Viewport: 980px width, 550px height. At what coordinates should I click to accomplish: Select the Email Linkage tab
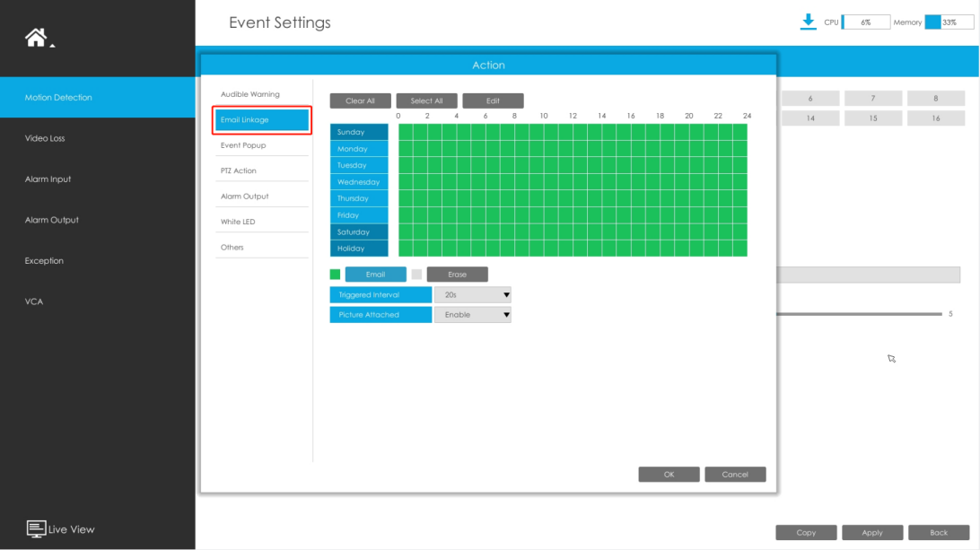pos(262,120)
